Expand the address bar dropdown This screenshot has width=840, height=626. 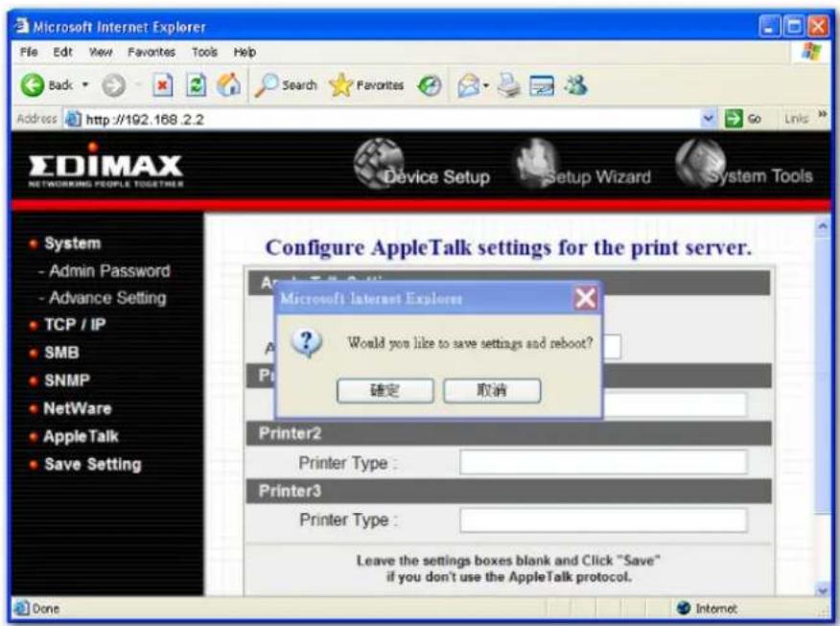click(709, 118)
